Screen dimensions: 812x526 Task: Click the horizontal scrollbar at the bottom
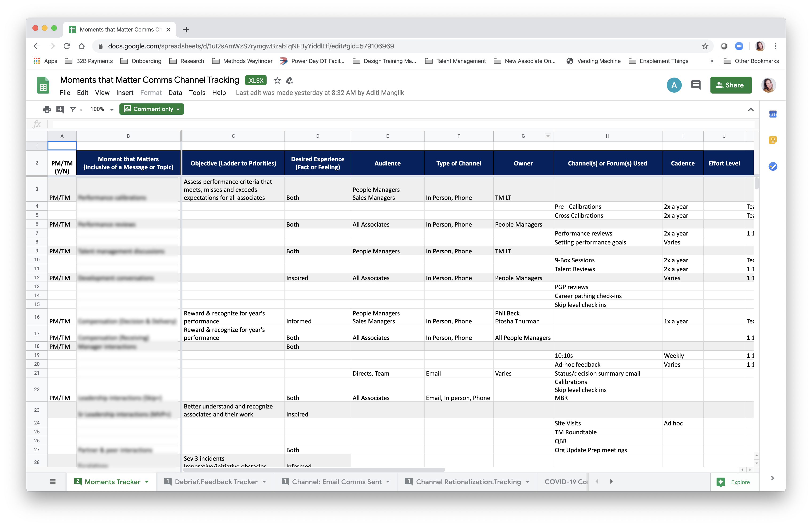[314, 470]
